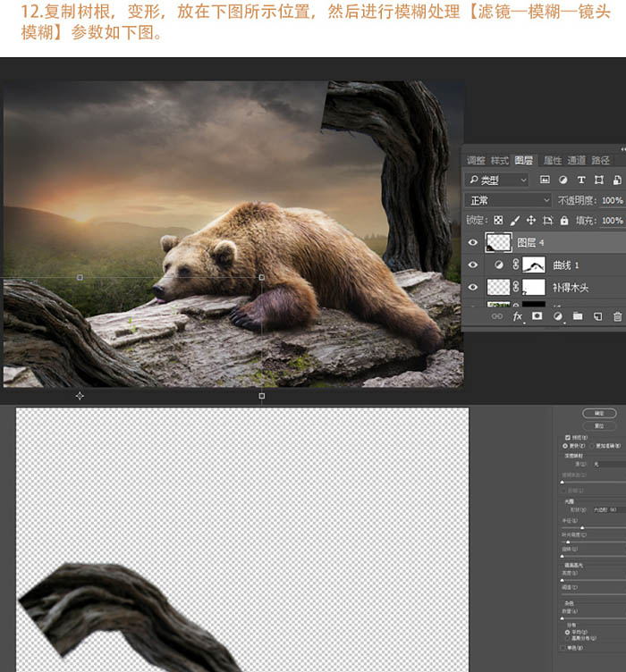Toggle Monochromatic checkbox in Lens Blur
Viewport: 626px width, 672px height.
tap(563, 648)
